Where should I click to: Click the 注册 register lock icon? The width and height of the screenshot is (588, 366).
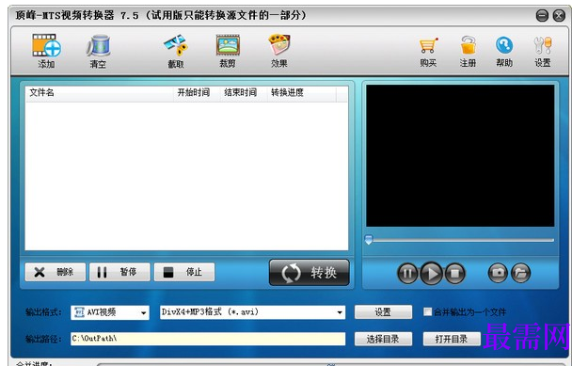tap(468, 46)
